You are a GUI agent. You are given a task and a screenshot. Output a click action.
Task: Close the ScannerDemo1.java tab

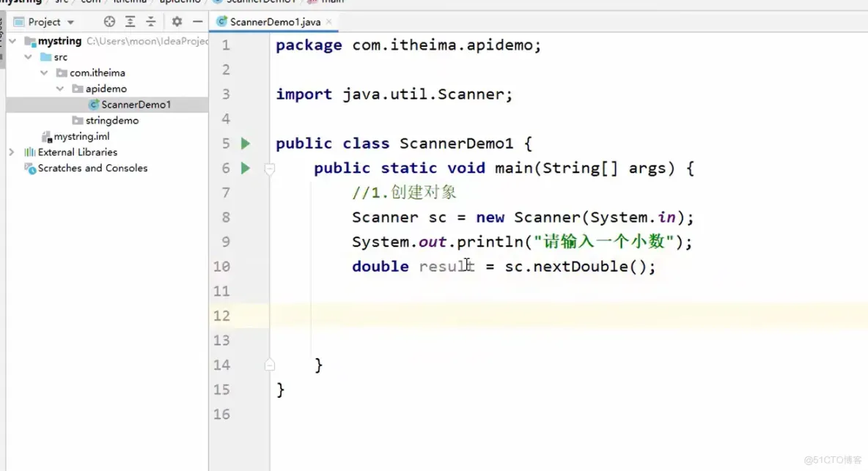329,22
